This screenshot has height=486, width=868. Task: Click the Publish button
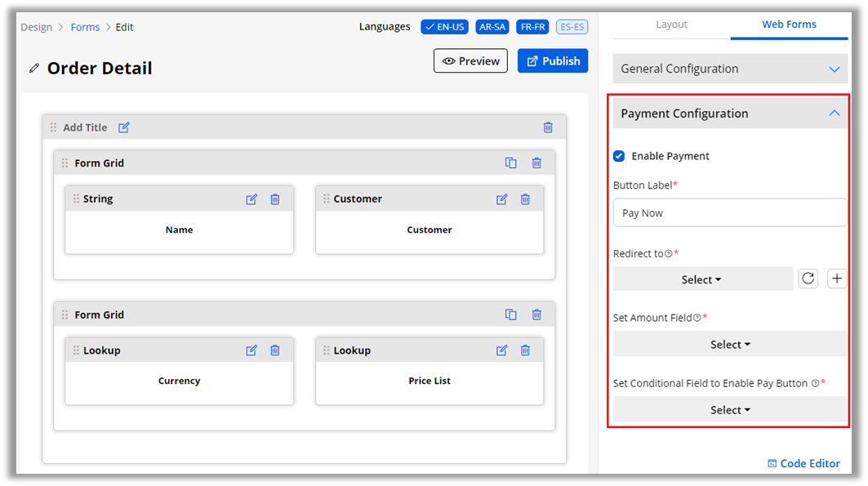pos(553,61)
